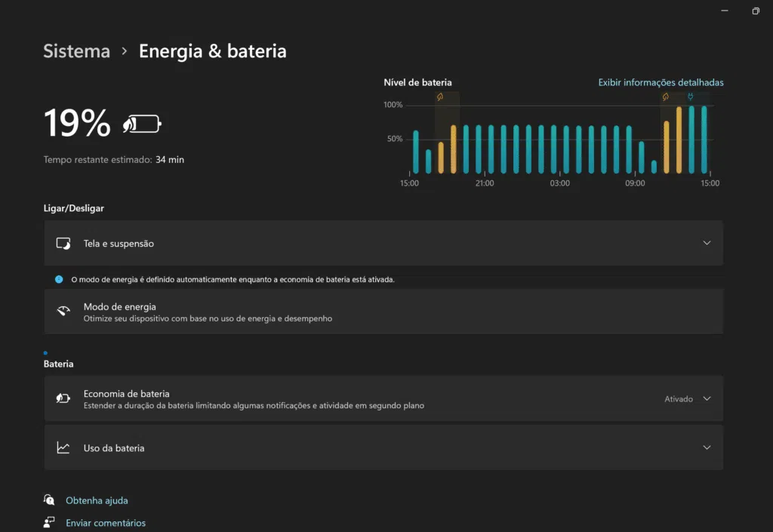Select the Energia & bateria breadcrumb title
The height and width of the screenshot is (532, 773).
(x=212, y=51)
